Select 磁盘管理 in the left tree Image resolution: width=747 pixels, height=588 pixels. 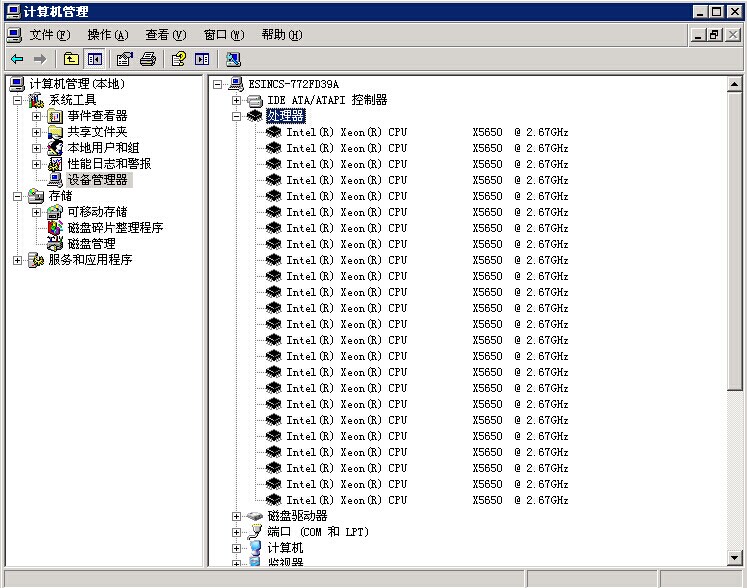91,244
